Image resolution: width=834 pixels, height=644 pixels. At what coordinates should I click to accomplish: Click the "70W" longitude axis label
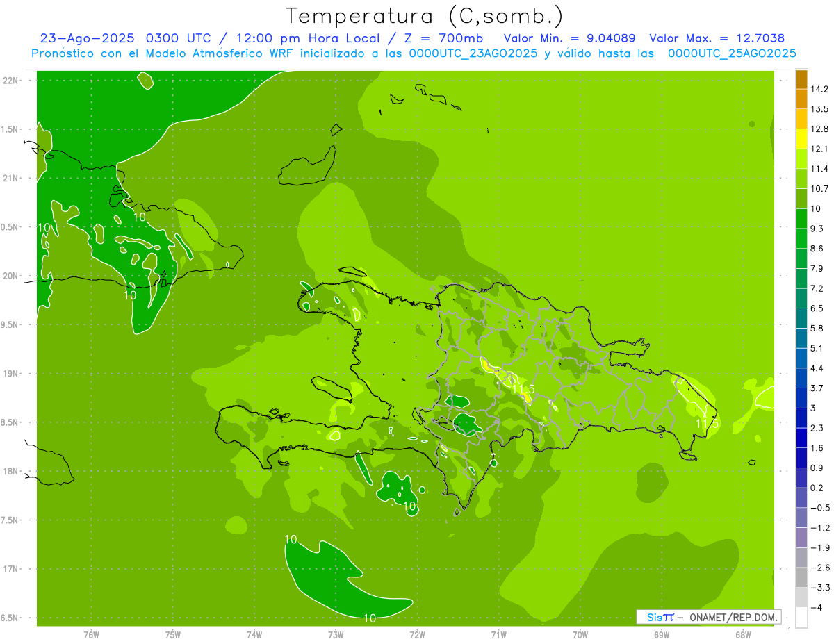(580, 634)
